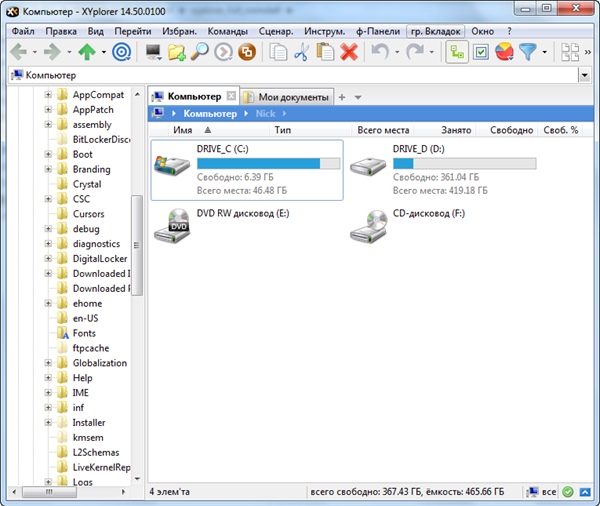Select the DVD RW дисковод (E:) drive
This screenshot has height=506, width=600.
coord(176,229)
